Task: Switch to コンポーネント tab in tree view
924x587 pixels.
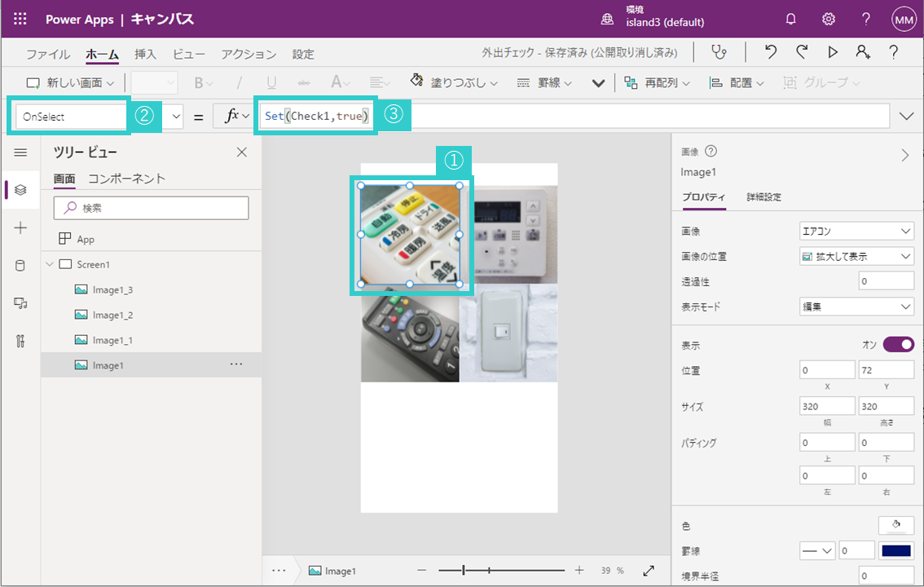Action: click(126, 179)
